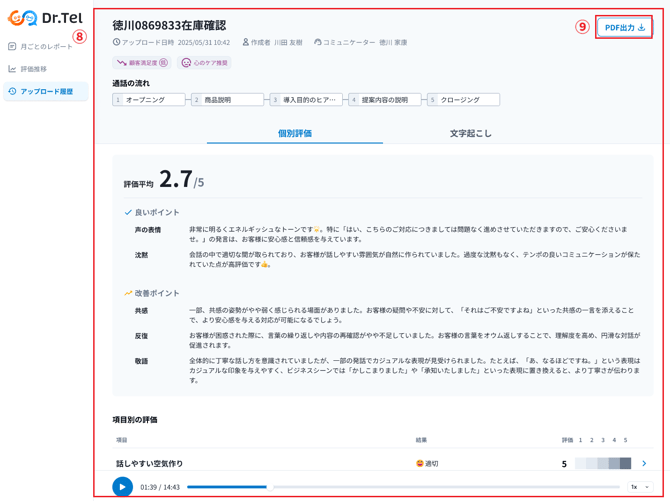Select step 3 導入目的のヒア… in call flow
Image resolution: width=670 pixels, height=501 pixels.
[x=306, y=100]
